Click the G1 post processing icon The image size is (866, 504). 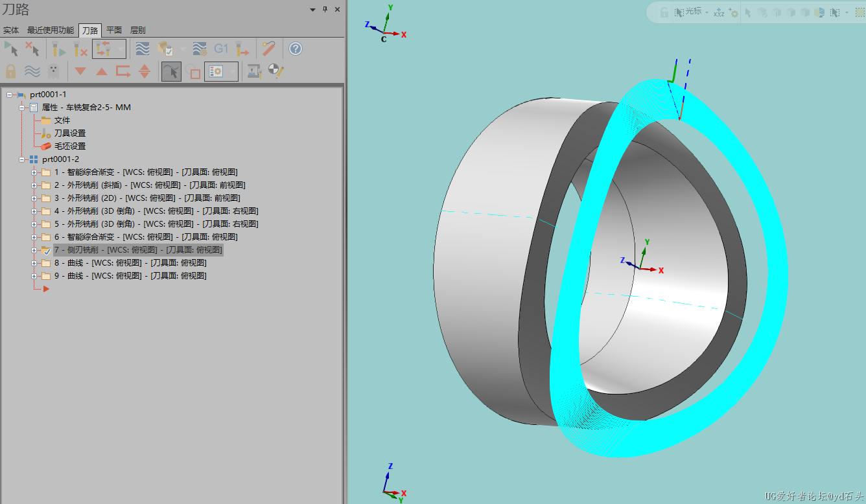point(221,49)
